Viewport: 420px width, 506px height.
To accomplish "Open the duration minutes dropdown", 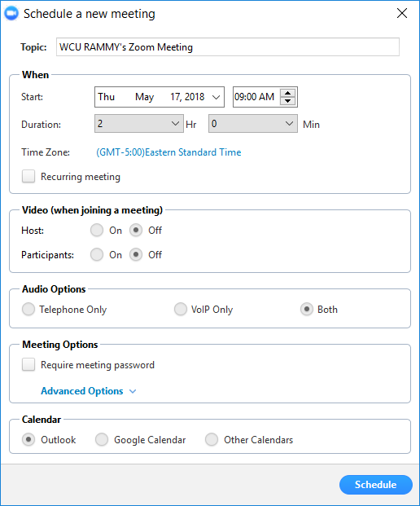I will 253,124.
